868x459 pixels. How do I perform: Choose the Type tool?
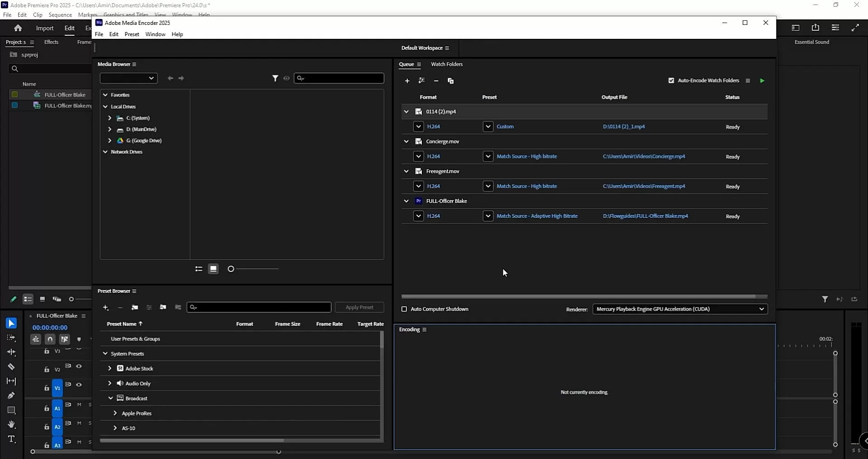point(11,439)
